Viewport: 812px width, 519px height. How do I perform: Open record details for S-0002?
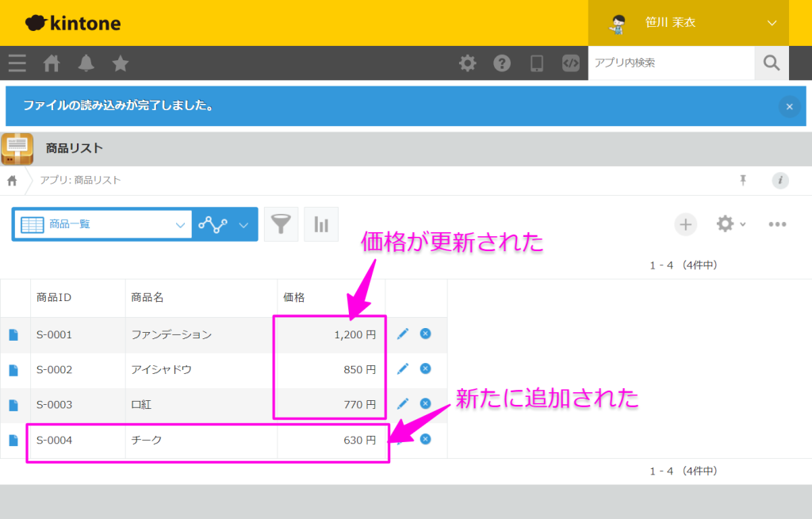(x=13, y=370)
